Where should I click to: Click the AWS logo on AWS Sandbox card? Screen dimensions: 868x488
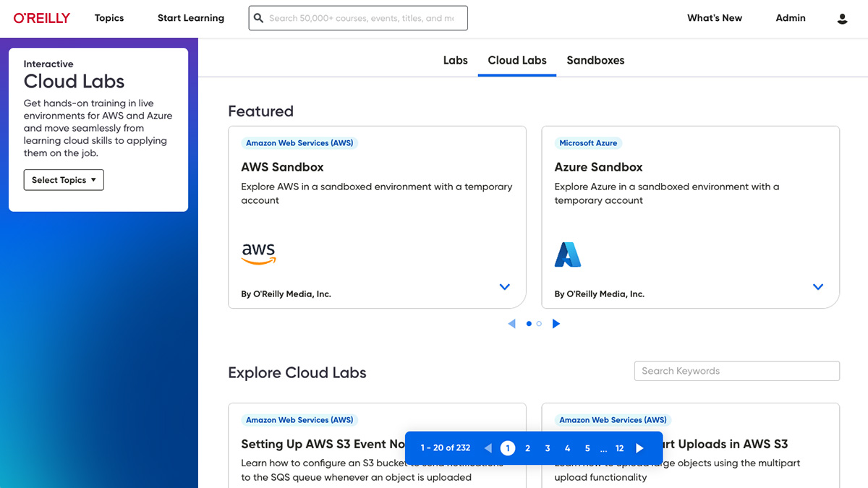pyautogui.click(x=259, y=254)
